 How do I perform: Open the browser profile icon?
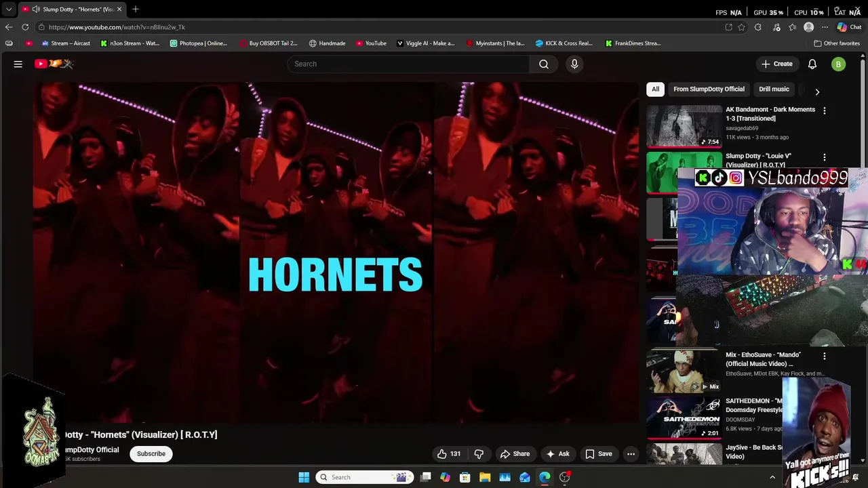[x=808, y=27]
